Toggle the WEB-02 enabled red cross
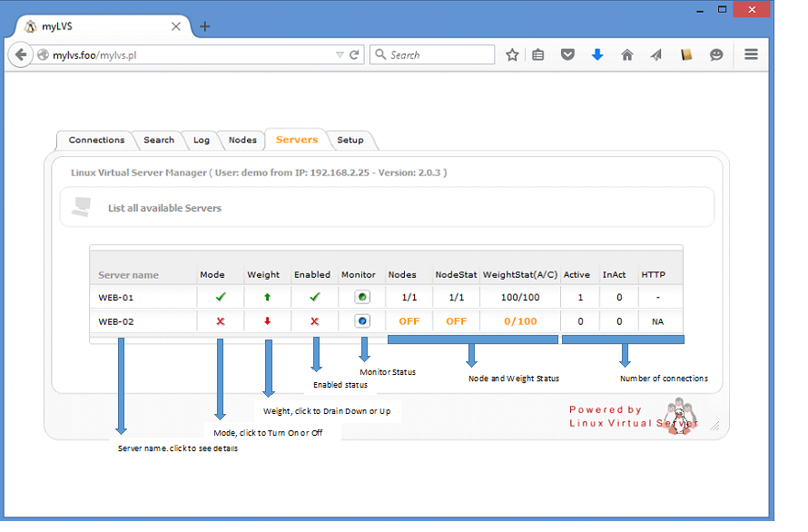 click(315, 321)
